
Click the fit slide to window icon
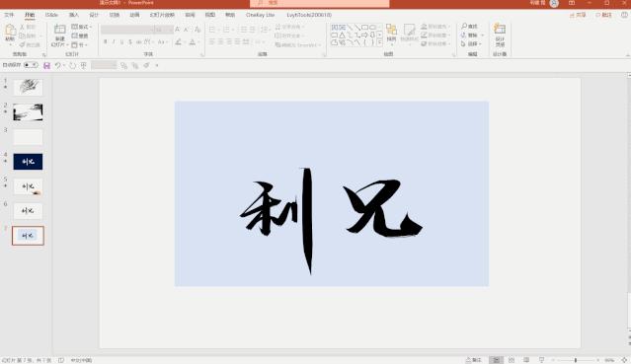(624, 360)
